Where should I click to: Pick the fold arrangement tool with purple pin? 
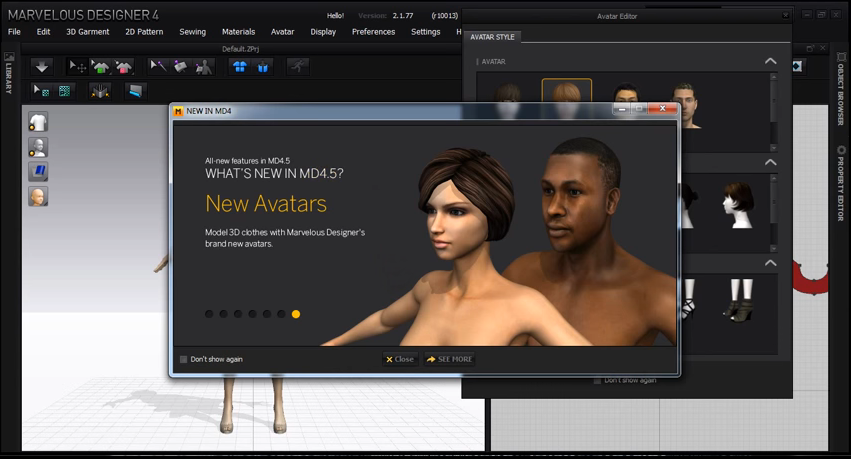coord(180,67)
